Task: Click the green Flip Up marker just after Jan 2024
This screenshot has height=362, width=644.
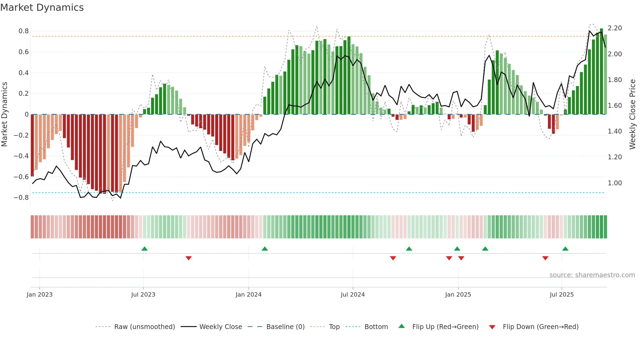Action: tap(265, 249)
